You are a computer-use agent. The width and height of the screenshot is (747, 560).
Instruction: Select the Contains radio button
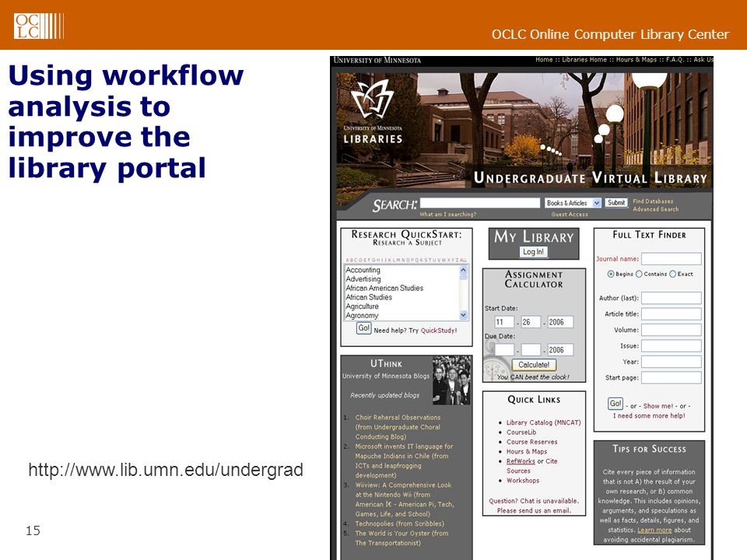(x=639, y=274)
